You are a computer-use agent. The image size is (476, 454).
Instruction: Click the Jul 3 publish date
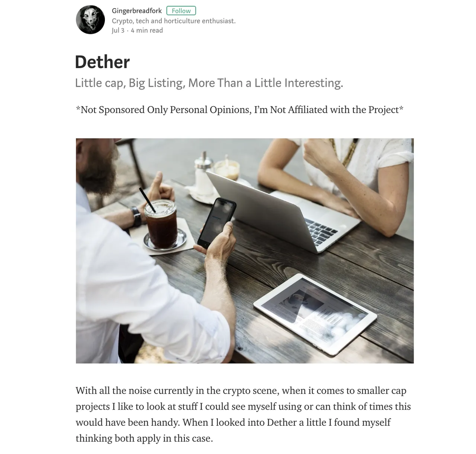(118, 31)
